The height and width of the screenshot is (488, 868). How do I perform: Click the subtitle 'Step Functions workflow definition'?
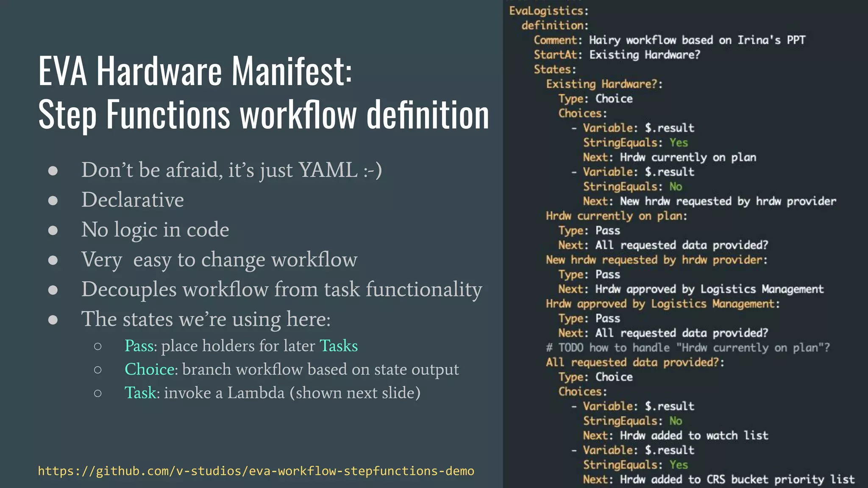click(264, 114)
